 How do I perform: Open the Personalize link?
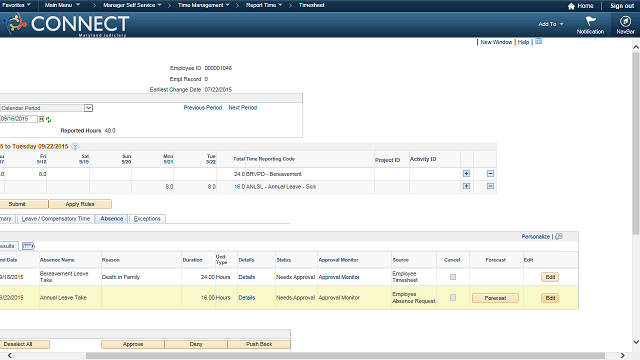click(536, 237)
